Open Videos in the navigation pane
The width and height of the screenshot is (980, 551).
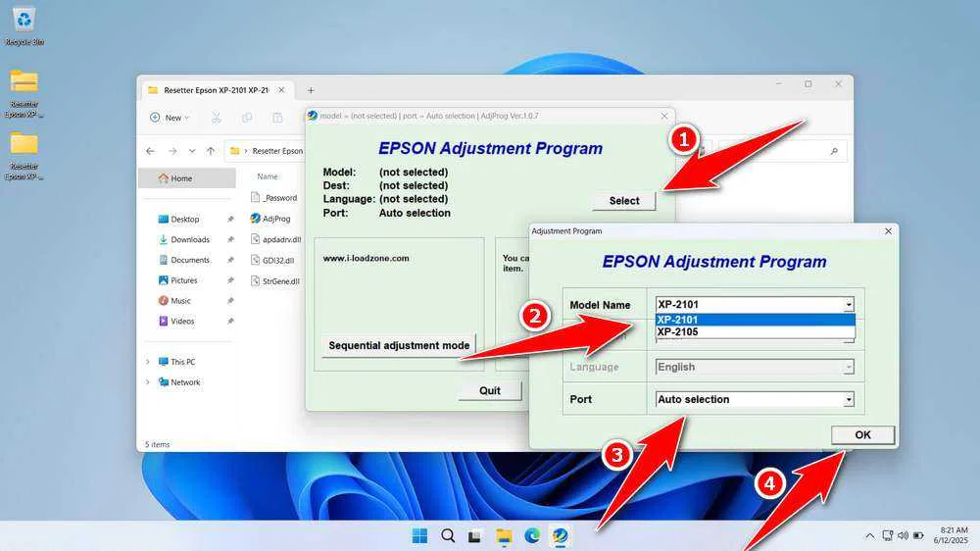click(x=182, y=321)
